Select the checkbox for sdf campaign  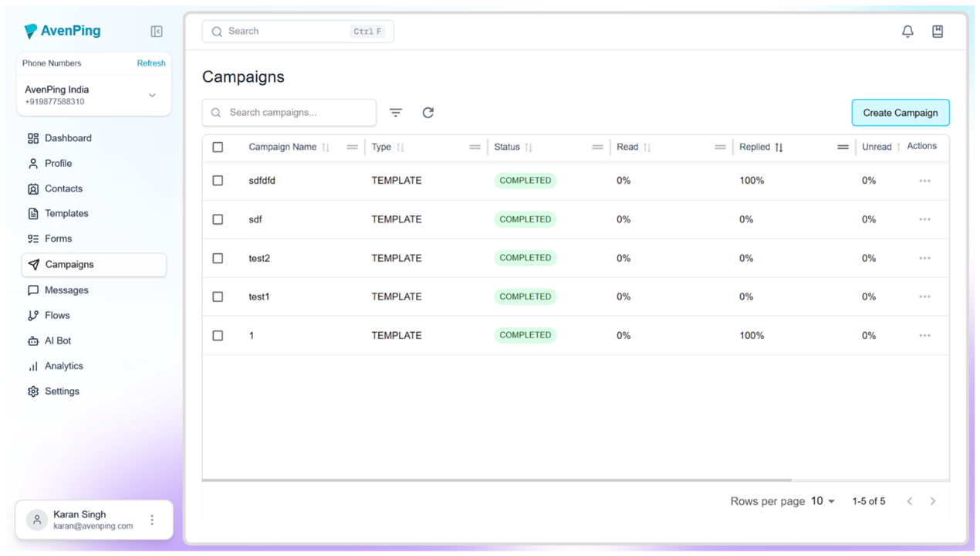pos(218,219)
